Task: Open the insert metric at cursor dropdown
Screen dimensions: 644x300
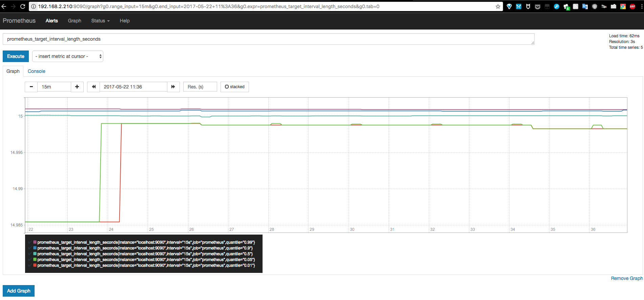Action: 68,56
